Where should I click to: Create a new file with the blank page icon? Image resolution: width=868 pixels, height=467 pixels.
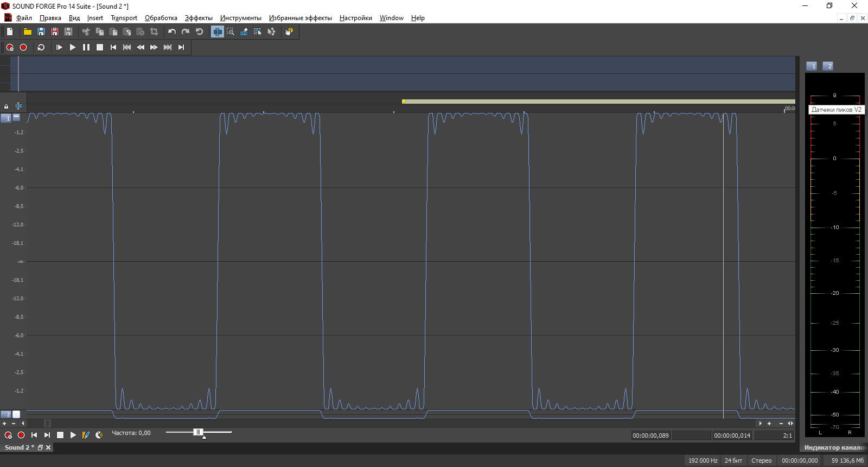click(x=10, y=32)
